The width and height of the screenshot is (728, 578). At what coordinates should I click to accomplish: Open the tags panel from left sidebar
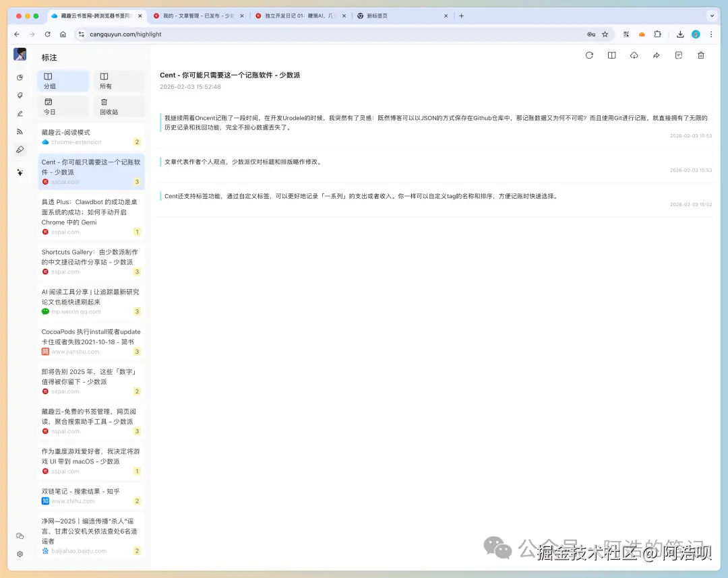pyautogui.click(x=20, y=94)
